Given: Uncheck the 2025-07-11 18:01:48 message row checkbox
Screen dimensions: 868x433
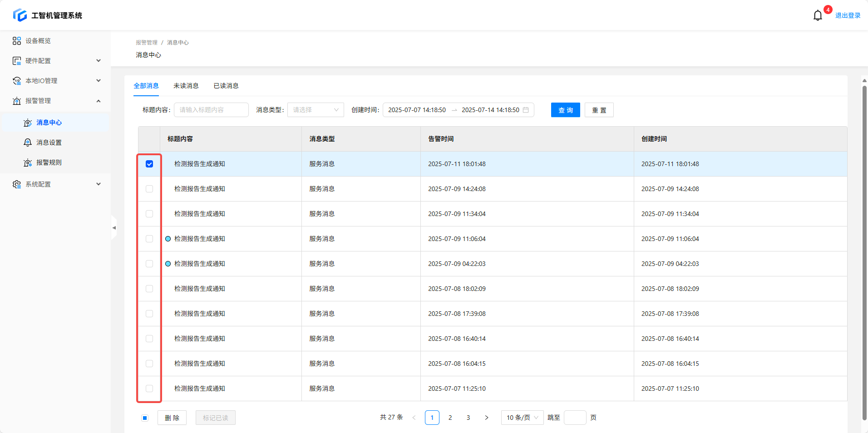Looking at the screenshot, I should tap(149, 164).
